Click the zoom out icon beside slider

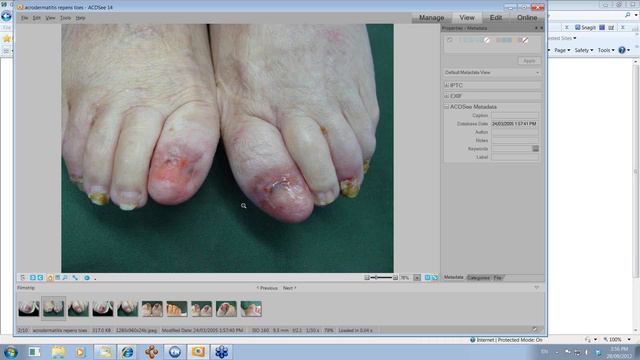coord(367,278)
